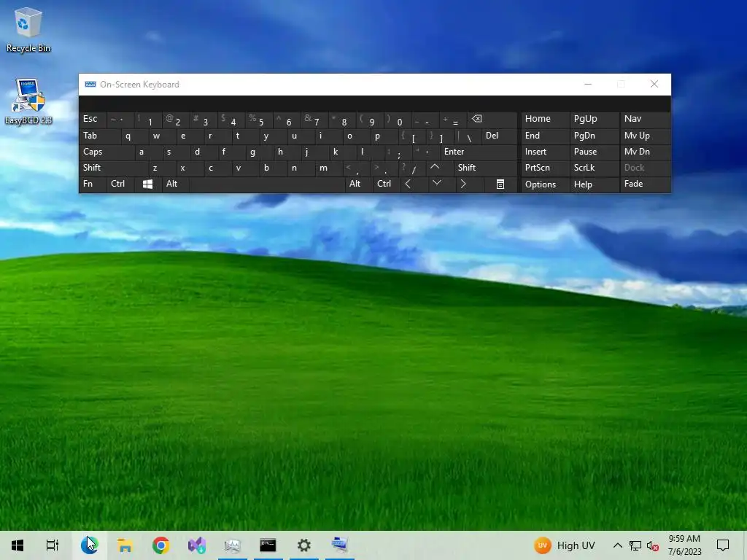Toggle the ScrLk key

[594, 168]
